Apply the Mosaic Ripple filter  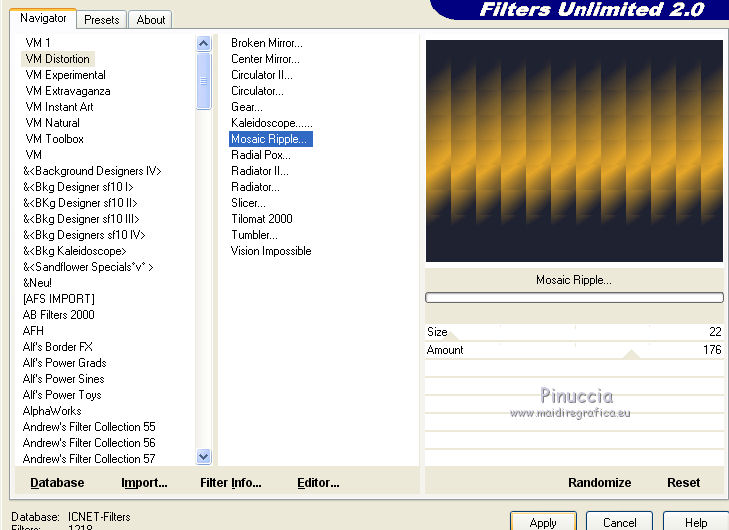tap(543, 523)
